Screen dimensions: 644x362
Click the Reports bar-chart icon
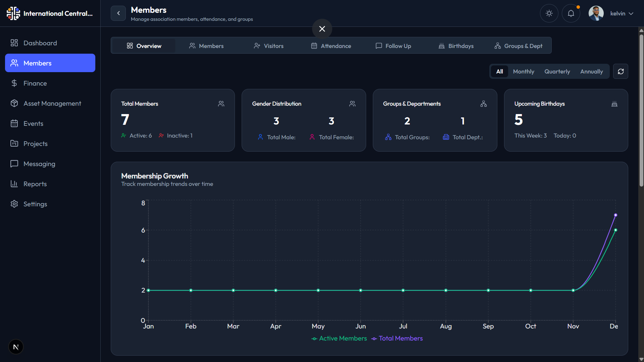coord(14,184)
